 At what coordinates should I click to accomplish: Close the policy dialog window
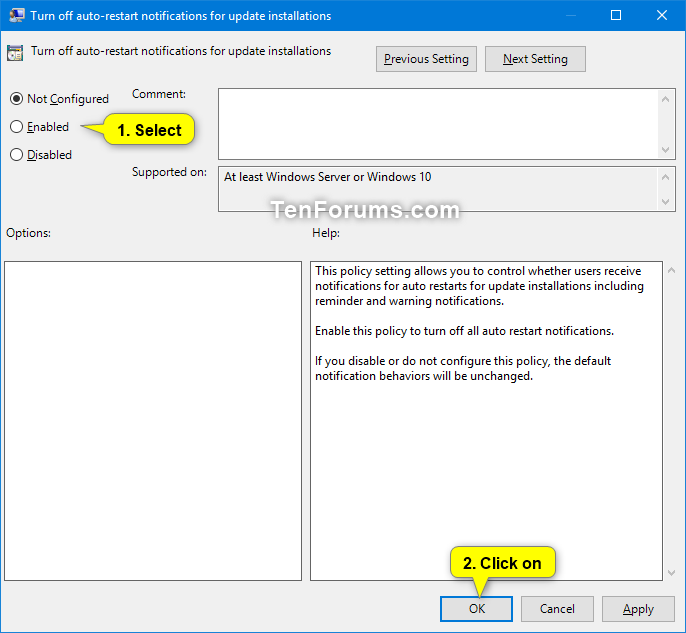pos(662,15)
